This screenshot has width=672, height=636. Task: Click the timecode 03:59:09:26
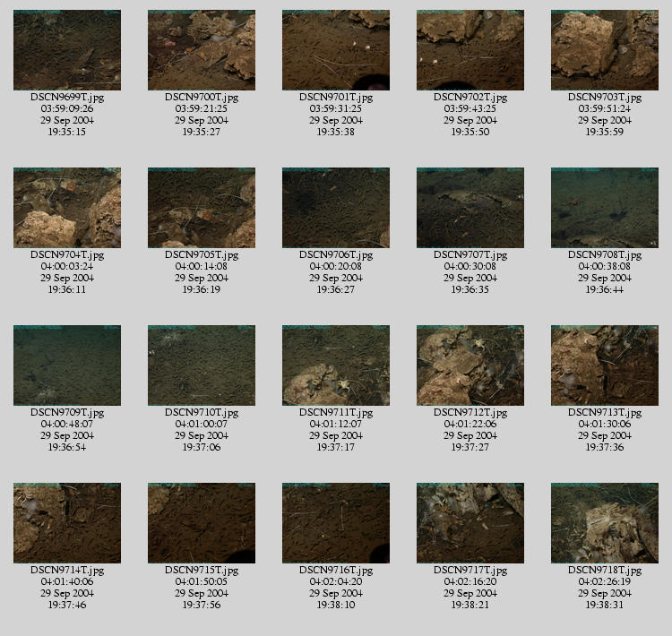click(x=67, y=108)
